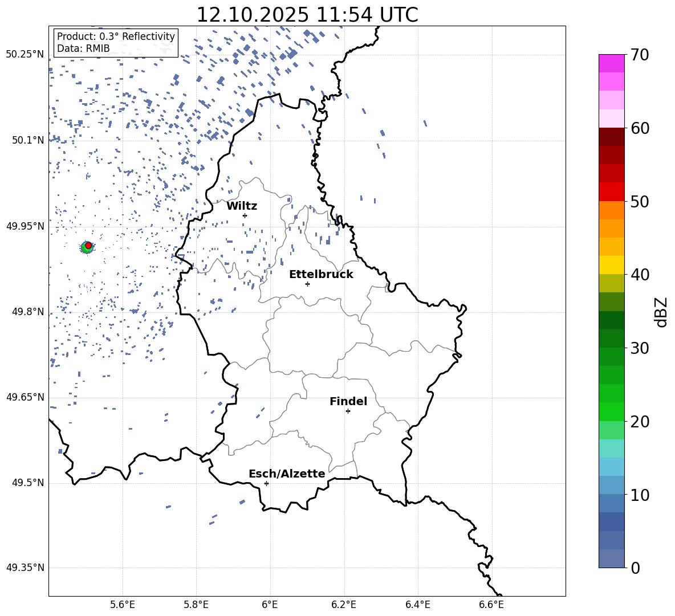Click the colorbar tick label 70
This screenshot has width=675, height=616.
pos(640,55)
